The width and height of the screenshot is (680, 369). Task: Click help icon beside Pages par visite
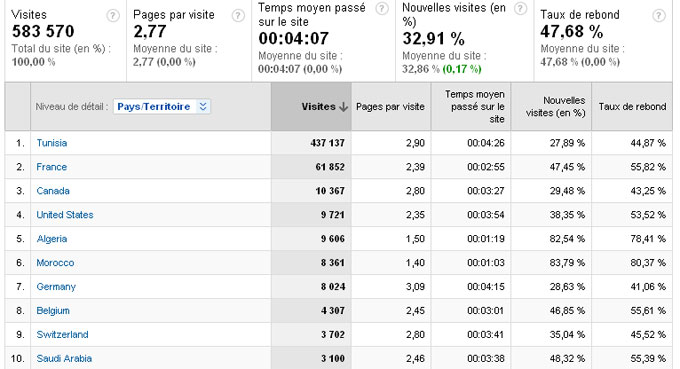click(x=238, y=16)
